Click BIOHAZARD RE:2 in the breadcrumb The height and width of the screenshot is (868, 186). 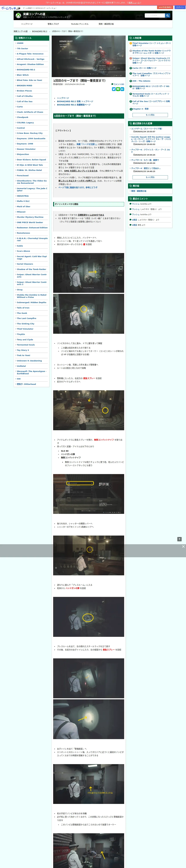tap(40, 31)
